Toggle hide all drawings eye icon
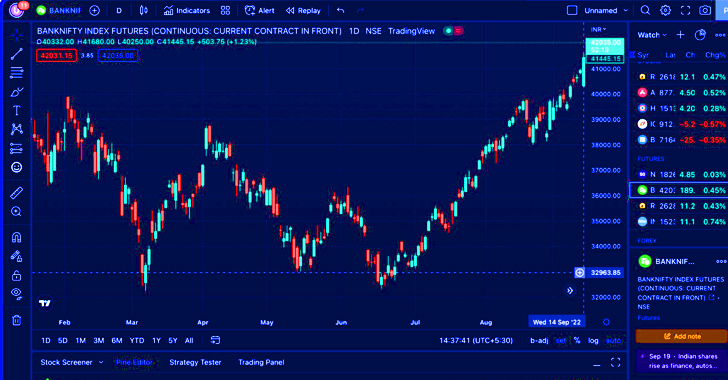Viewport: 728px width, 380px height. click(17, 293)
